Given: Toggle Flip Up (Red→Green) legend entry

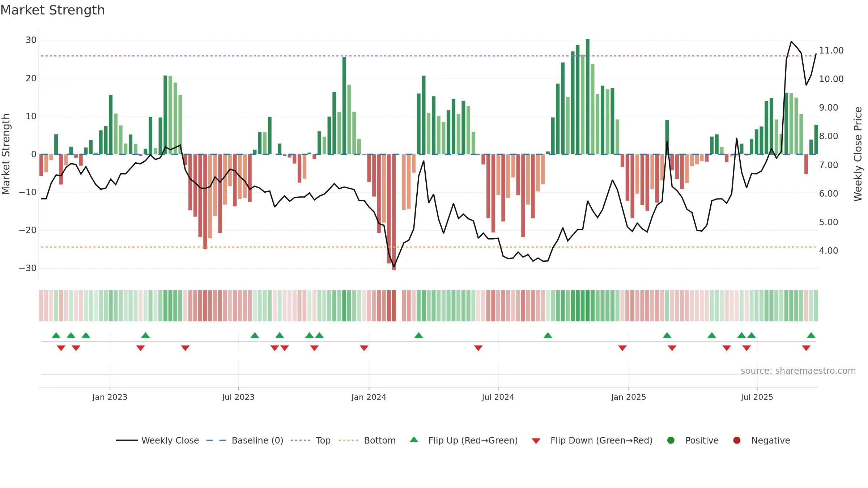Looking at the screenshot, I should (464, 440).
